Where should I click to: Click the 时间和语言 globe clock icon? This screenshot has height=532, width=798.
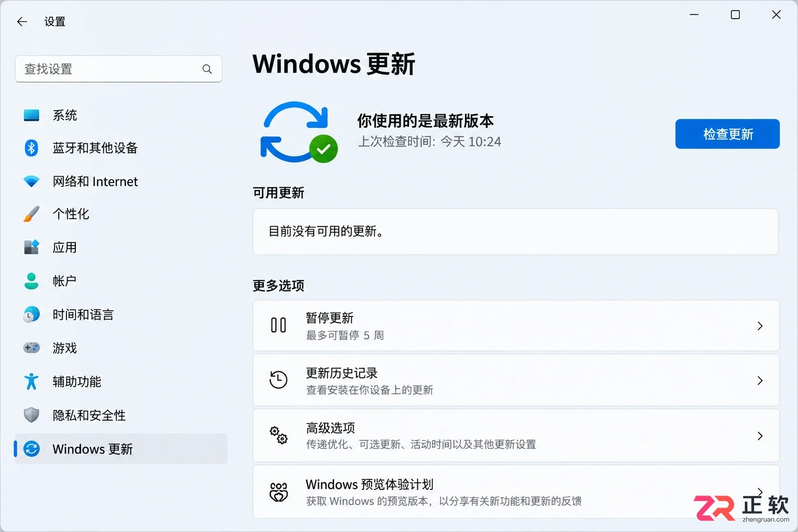32,314
